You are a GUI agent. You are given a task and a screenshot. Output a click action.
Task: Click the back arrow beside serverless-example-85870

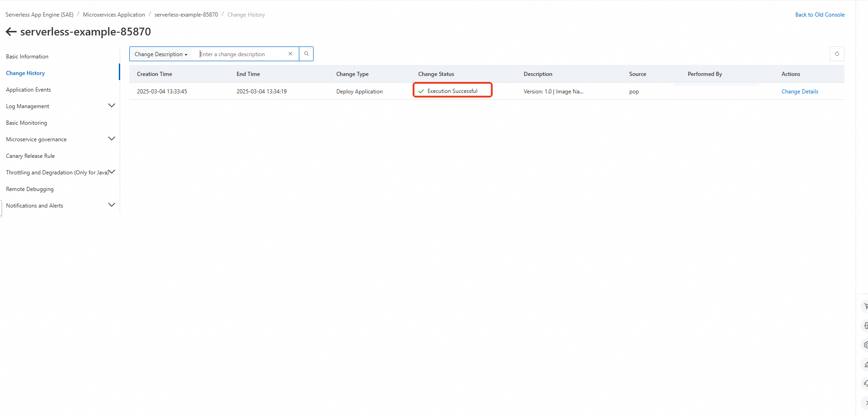tap(11, 32)
